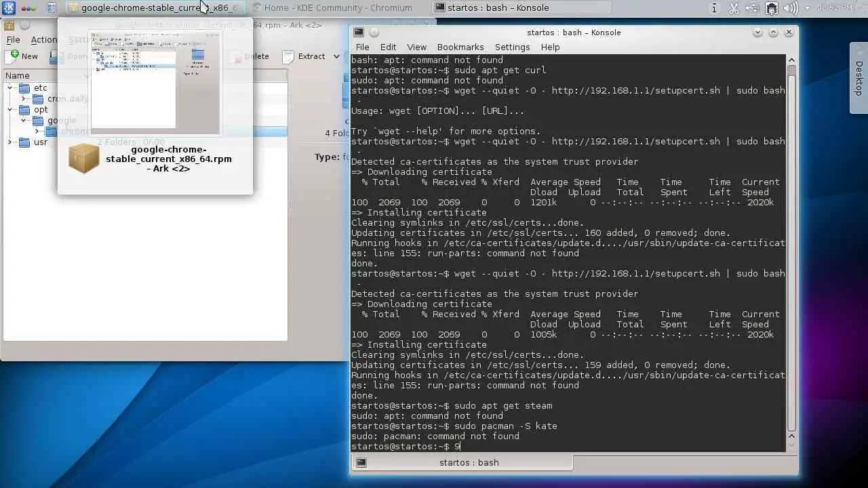Image resolution: width=868 pixels, height=488 pixels.
Task: Open Klipper clipboard scissors icon in tray
Action: point(734,8)
